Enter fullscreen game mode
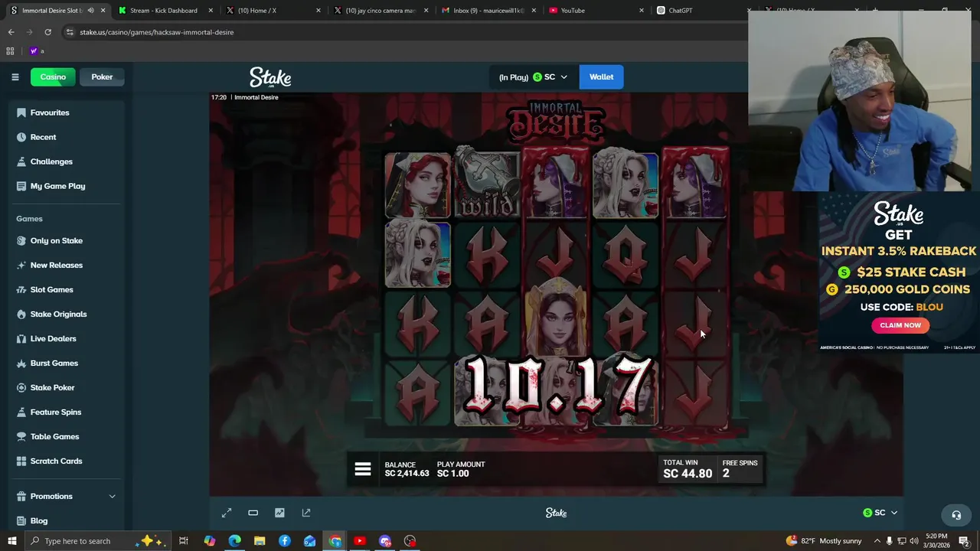Screen dimensions: 980x551 click(227, 513)
